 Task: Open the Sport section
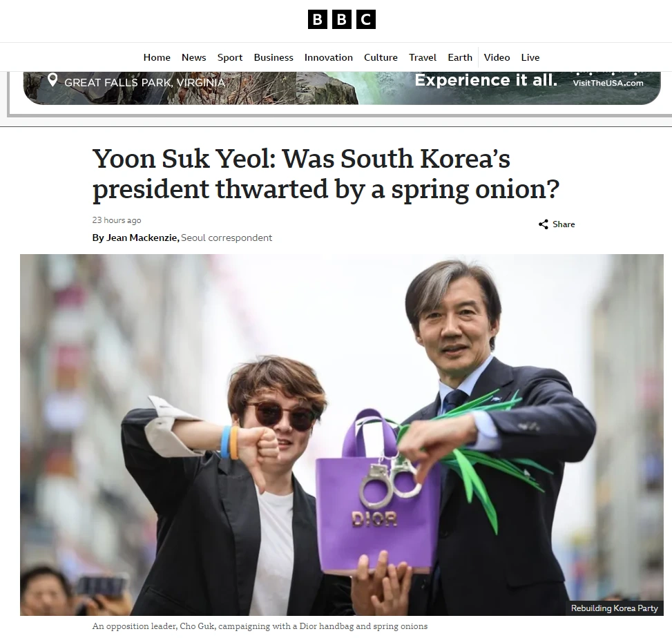pos(230,57)
